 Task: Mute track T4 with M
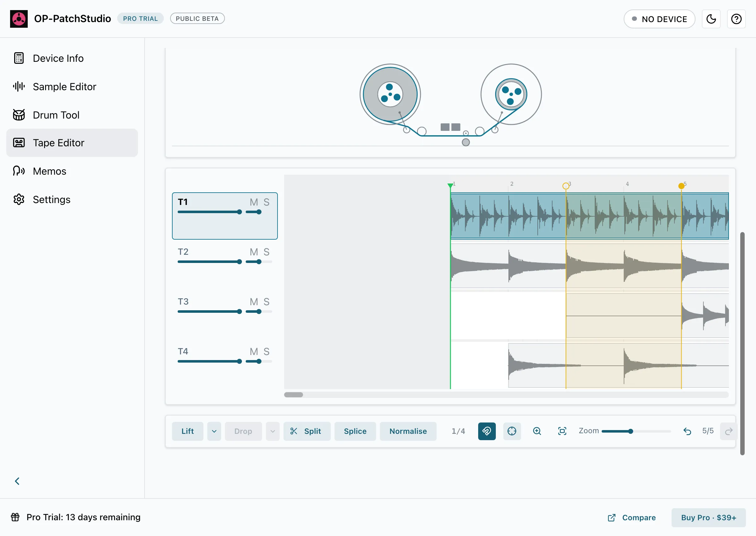point(254,352)
